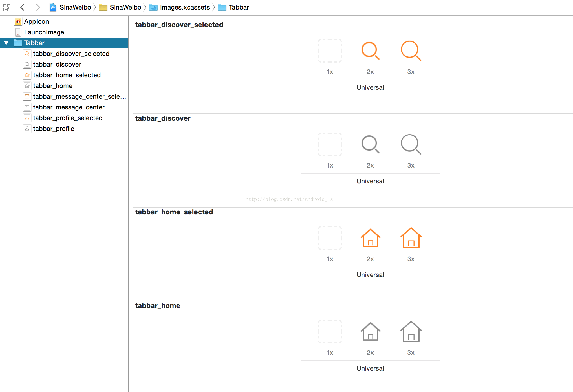573x392 pixels.
Task: Click the yellow SinaWeibo folder icon in breadcrumb
Action: pyautogui.click(x=103, y=7)
